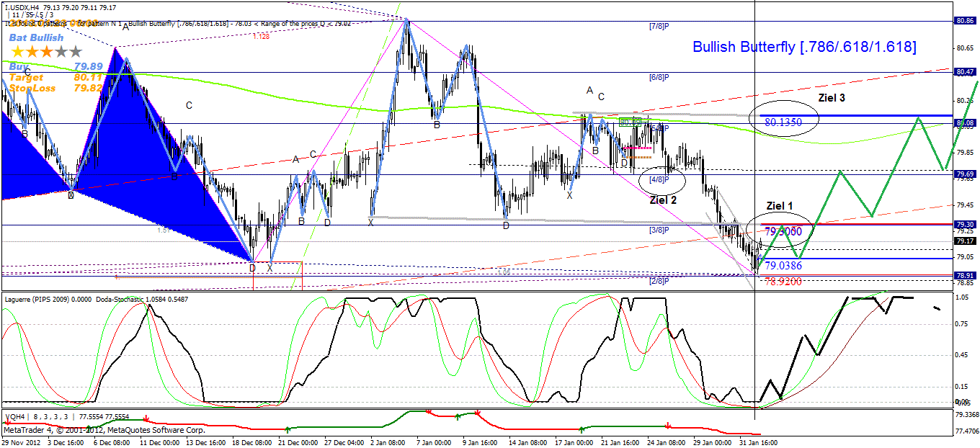Click the red 79.30 price axis tag

pyautogui.click(x=966, y=225)
